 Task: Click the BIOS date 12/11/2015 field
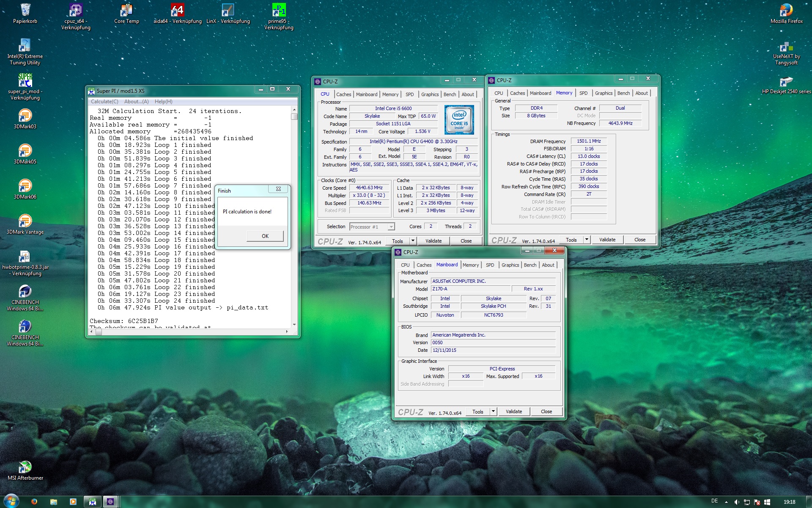[x=493, y=350]
